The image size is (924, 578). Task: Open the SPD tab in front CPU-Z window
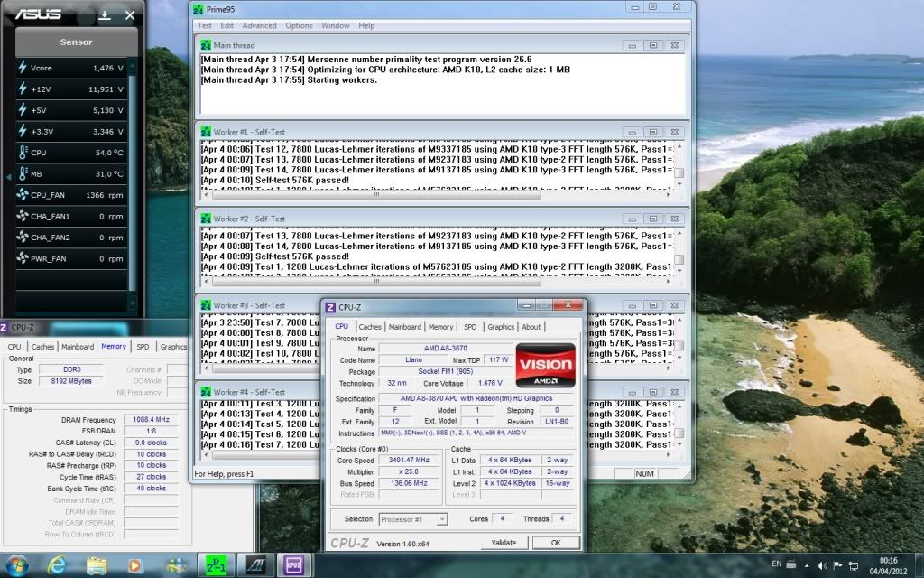click(x=470, y=327)
